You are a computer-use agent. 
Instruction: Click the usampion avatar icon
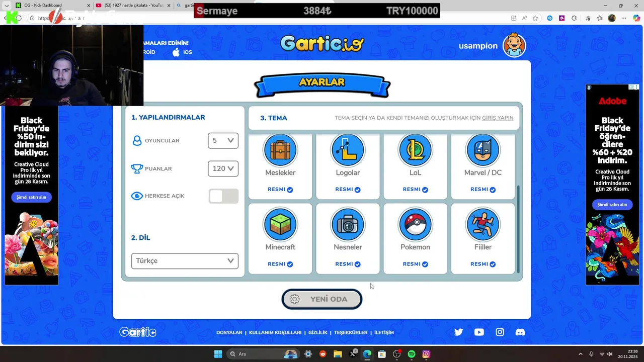[x=514, y=45]
